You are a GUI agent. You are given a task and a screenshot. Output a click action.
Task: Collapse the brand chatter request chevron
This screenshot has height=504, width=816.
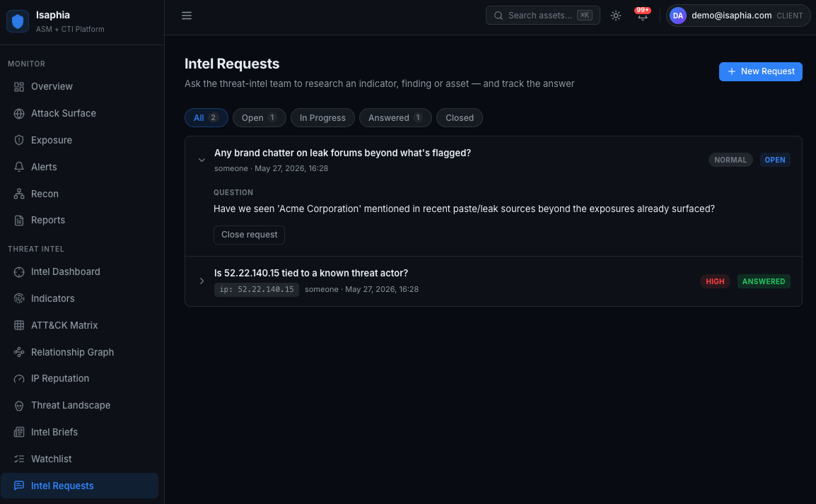pyautogui.click(x=202, y=160)
